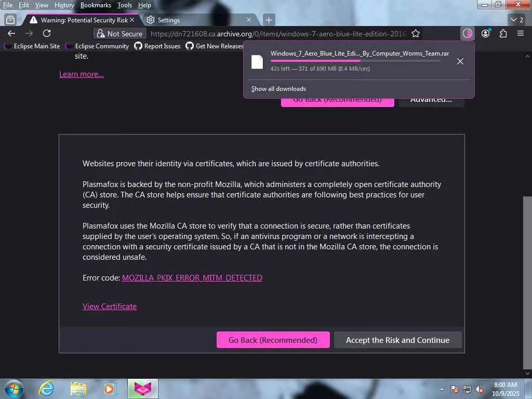
Task: Click the download progress bar
Action: coord(355,61)
